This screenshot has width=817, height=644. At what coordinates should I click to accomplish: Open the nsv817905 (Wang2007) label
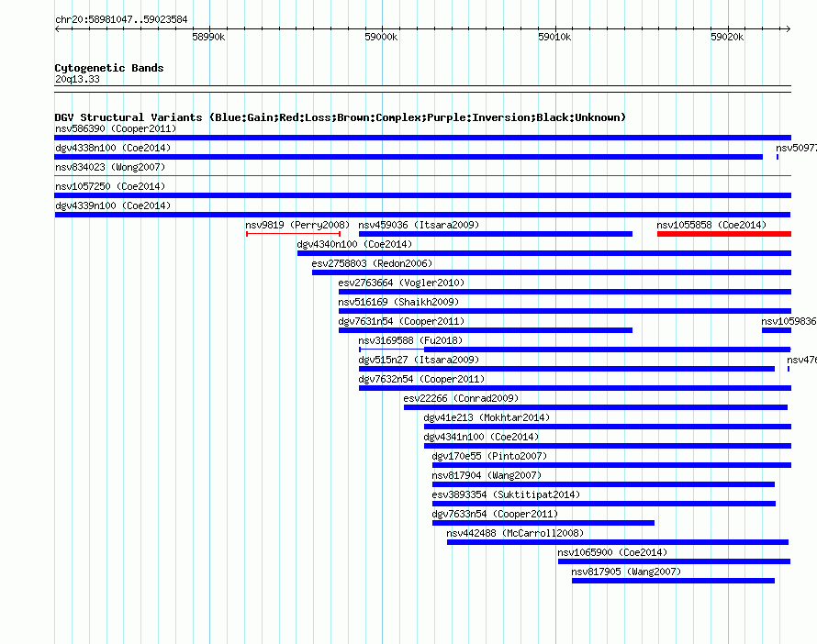(626, 572)
